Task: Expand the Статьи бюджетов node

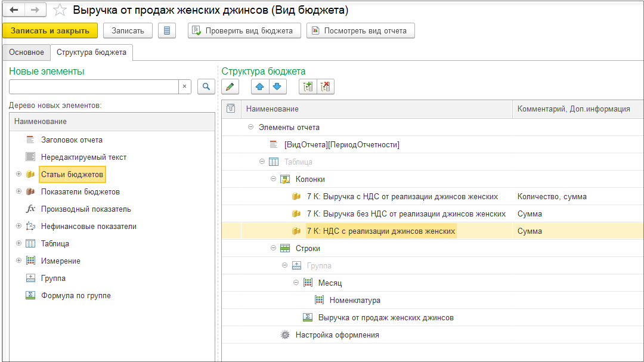Action: click(x=18, y=175)
